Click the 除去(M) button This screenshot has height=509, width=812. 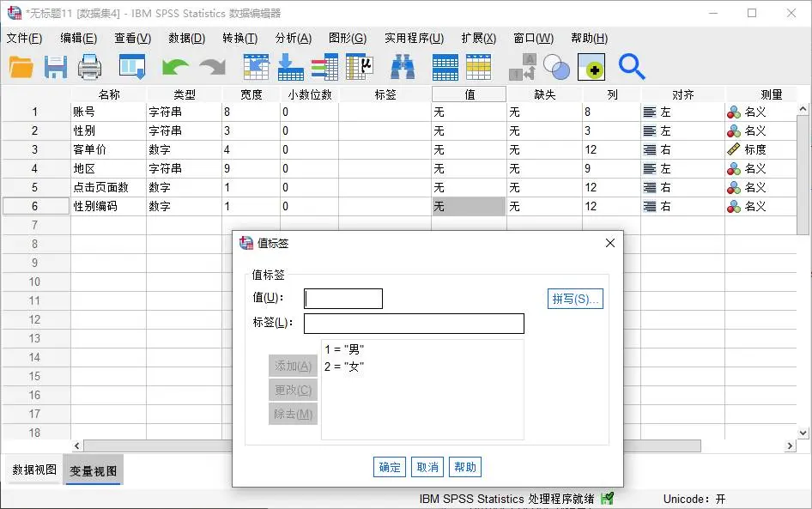[x=293, y=414]
